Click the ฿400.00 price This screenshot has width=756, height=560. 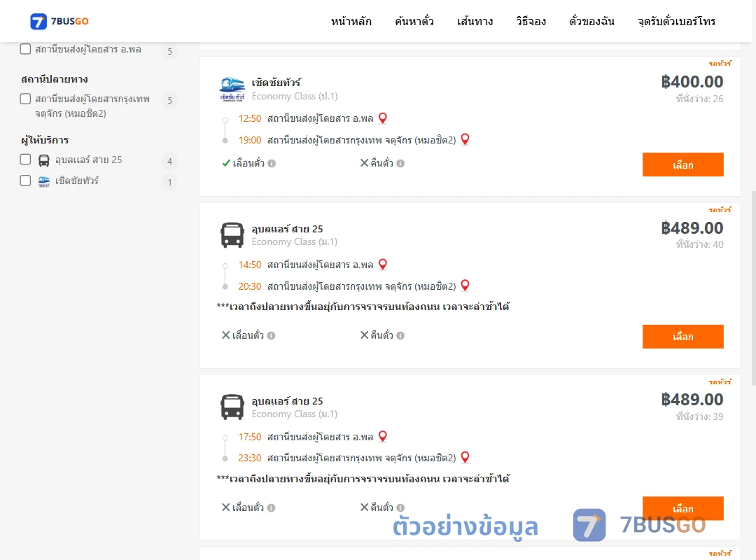692,81
